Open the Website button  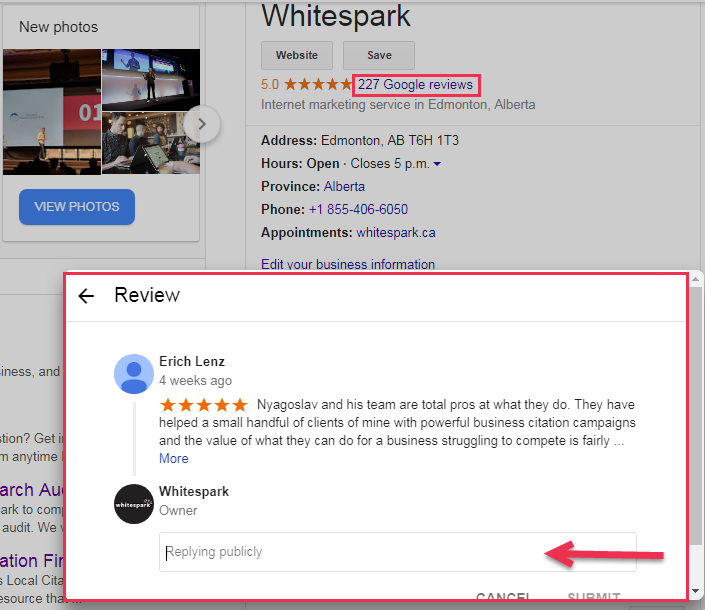pyautogui.click(x=297, y=55)
